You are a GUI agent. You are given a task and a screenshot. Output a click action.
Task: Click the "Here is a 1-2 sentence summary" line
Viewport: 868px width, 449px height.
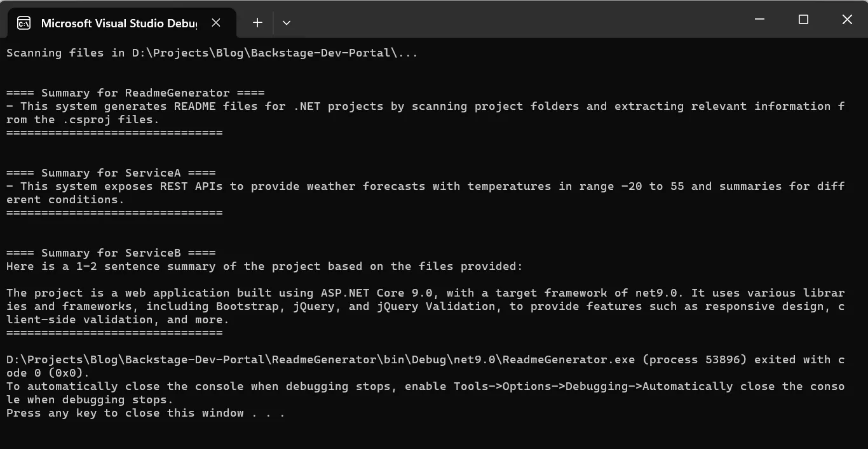(x=264, y=266)
